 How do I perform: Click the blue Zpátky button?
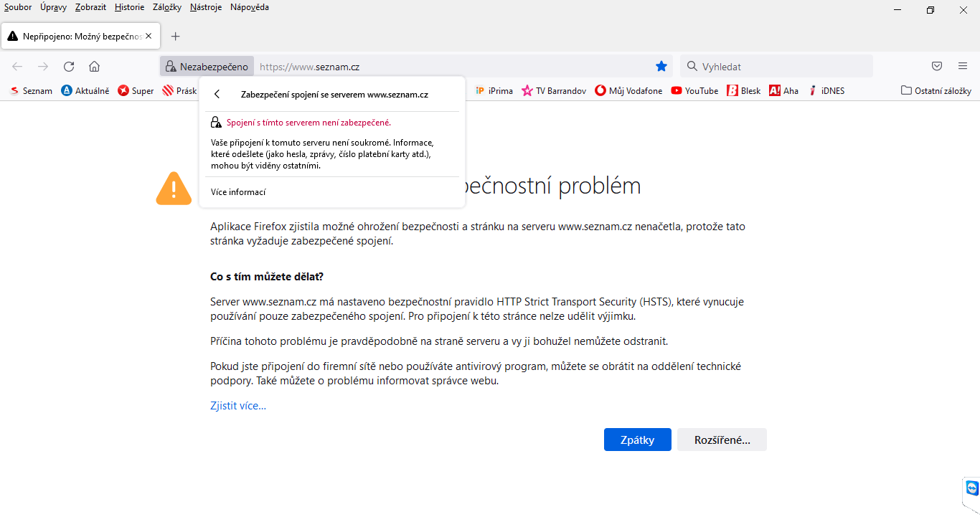pyautogui.click(x=637, y=440)
